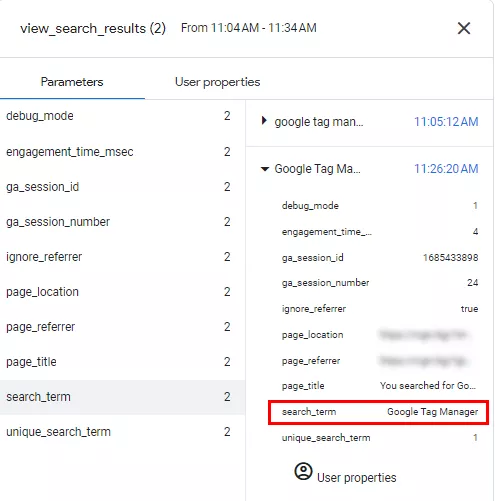This screenshot has height=501, width=495.
Task: Click the view_search_results (2) heading
Action: pos(93,28)
